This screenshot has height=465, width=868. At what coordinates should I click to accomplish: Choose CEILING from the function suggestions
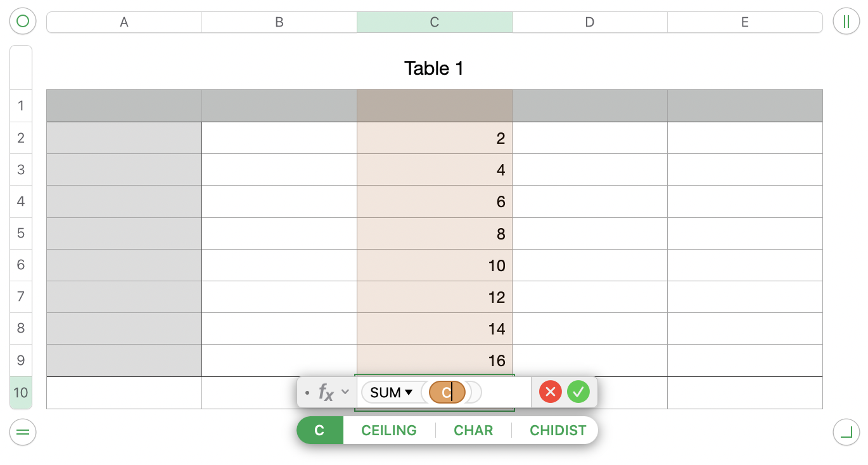(388, 430)
